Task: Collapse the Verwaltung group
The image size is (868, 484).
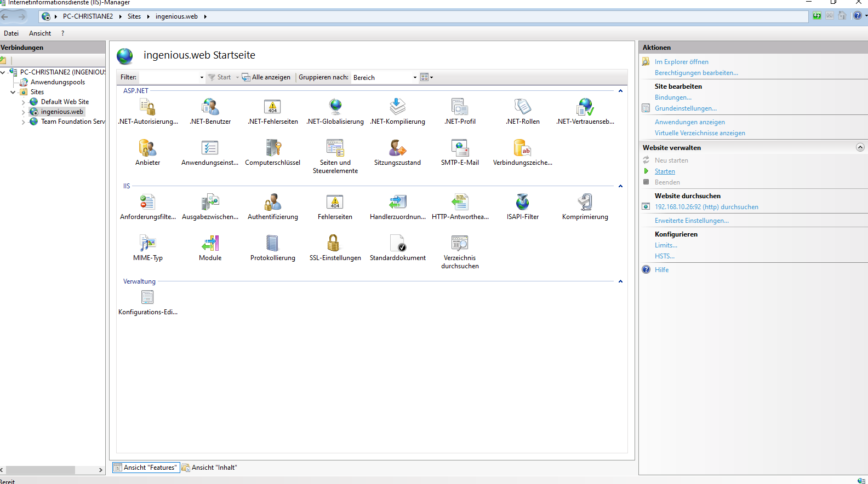Action: 620,281
